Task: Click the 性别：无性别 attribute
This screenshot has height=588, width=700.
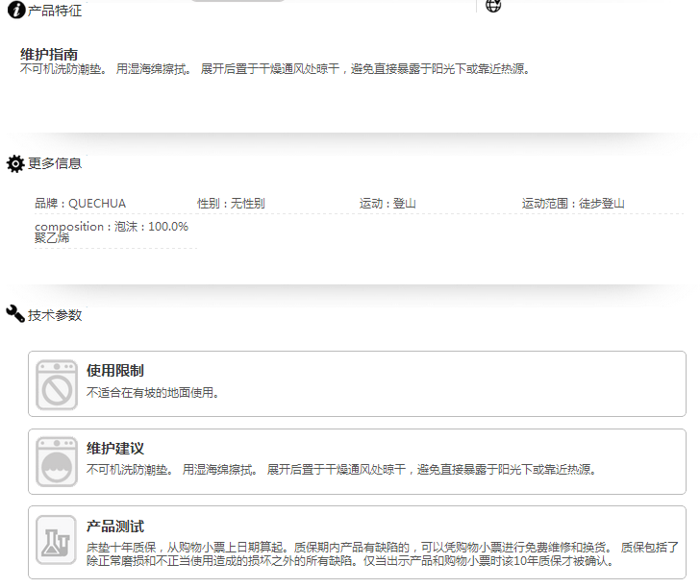Action: click(x=231, y=204)
